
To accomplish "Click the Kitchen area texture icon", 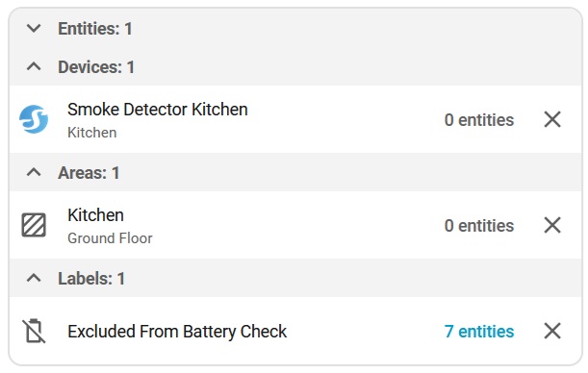I will click(34, 225).
